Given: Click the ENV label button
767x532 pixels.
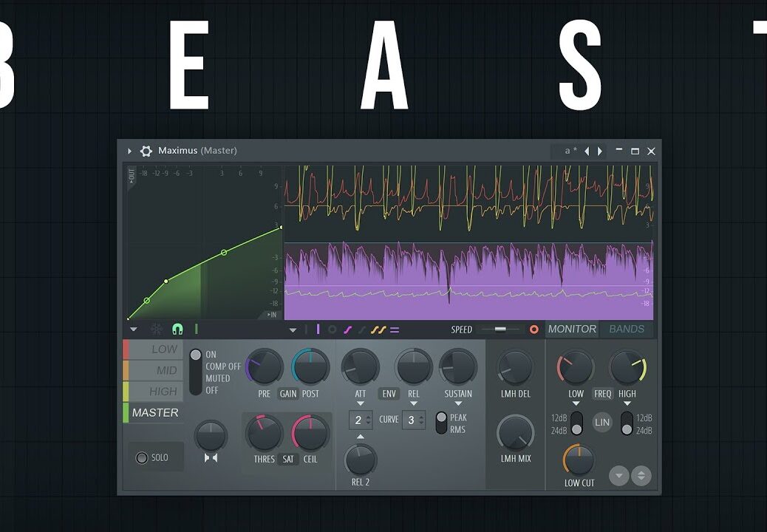Looking at the screenshot, I should point(389,394).
